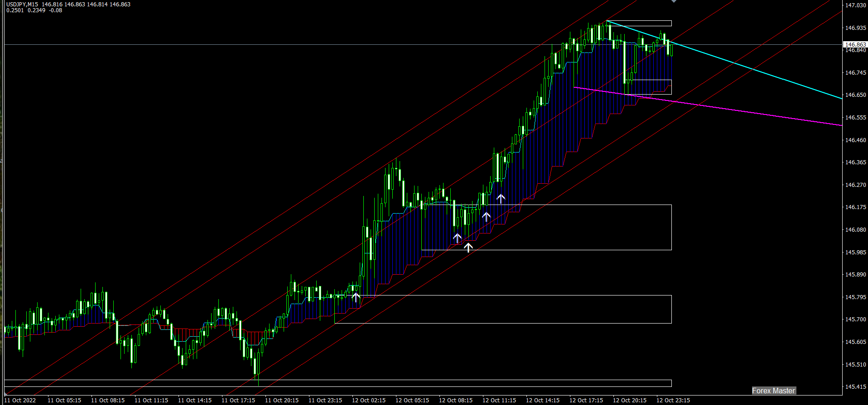The height and width of the screenshot is (405, 868).
Task: Click the 12 Oct 20:15 time label
Action: [630, 400]
